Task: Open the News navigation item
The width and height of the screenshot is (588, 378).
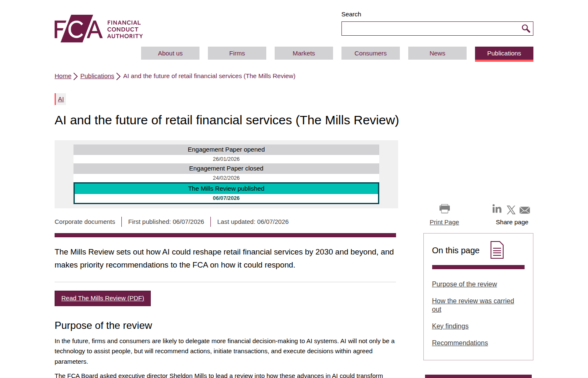Action: click(x=437, y=53)
